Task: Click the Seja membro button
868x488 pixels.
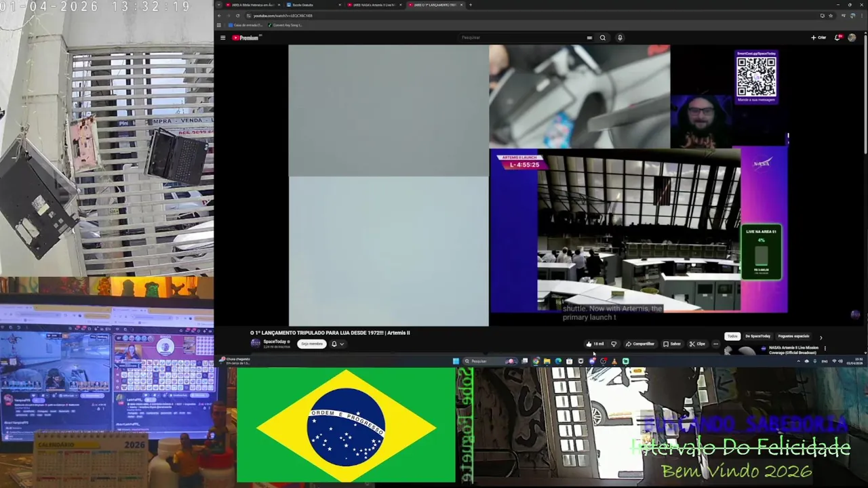Action: [x=311, y=344]
